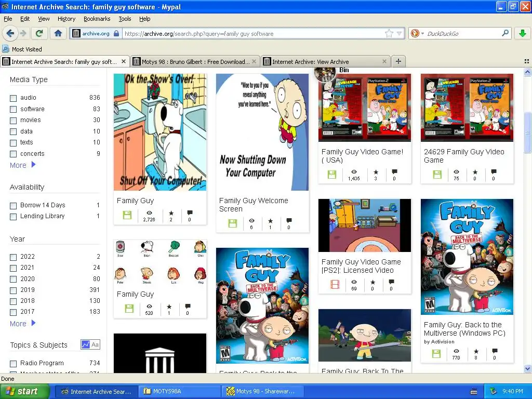Screen dimensions: 532x399
Task: Click the DuckDuckGo search magnifier icon
Action: coord(505,33)
